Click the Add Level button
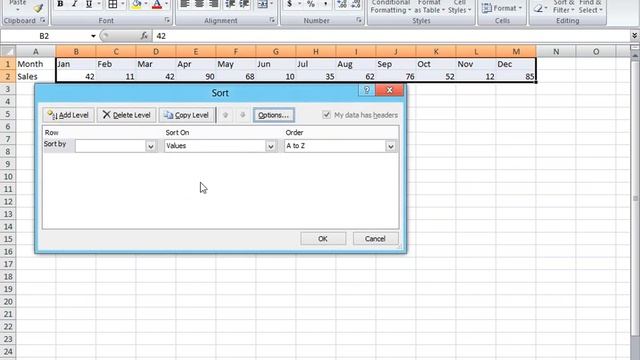This screenshot has height=360, width=640. tap(69, 115)
